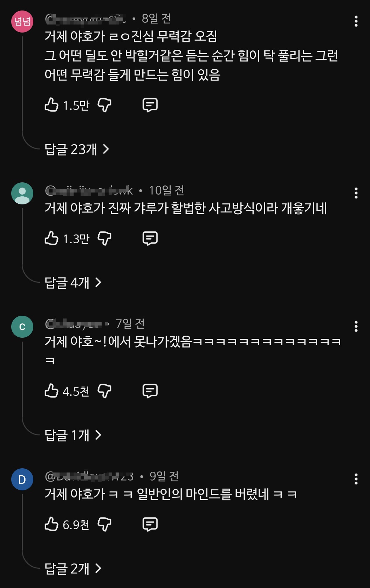
Task: Expand 답글 4개 replies
Action: pos(73,282)
